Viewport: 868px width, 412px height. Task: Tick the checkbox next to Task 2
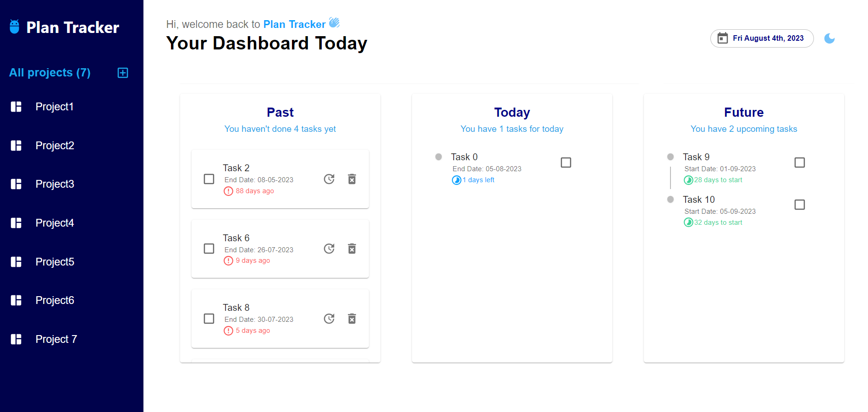[209, 179]
